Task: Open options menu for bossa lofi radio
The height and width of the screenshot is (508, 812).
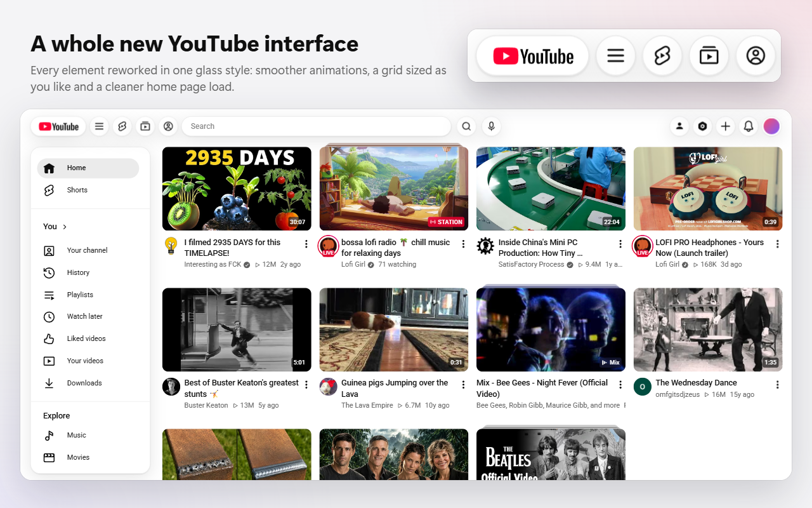Action: 463,244
